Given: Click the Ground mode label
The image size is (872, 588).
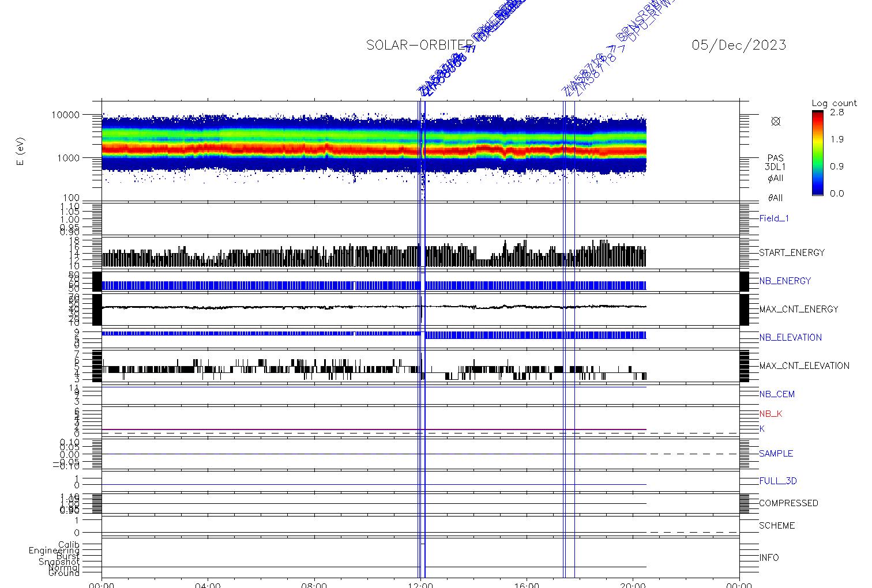Looking at the screenshot, I should [64, 573].
